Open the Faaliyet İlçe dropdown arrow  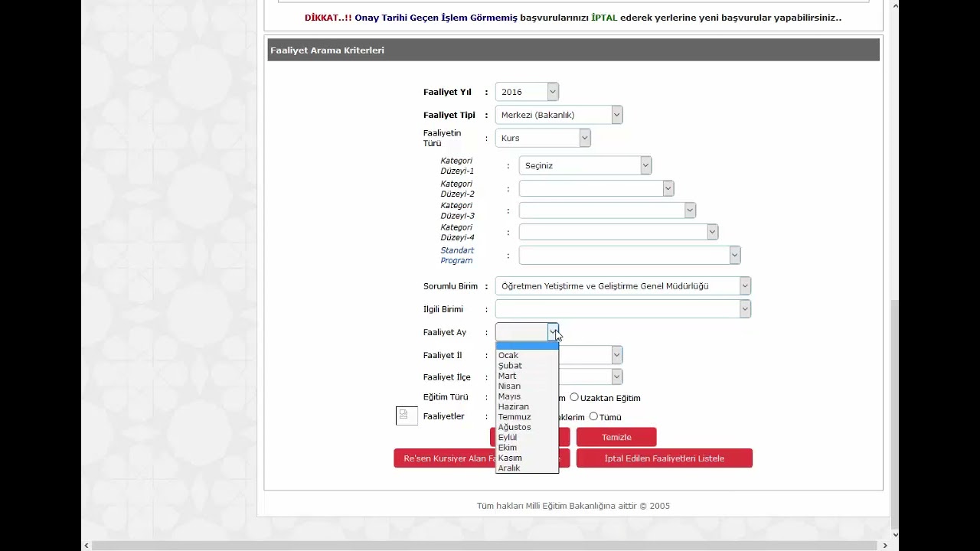[x=616, y=377]
